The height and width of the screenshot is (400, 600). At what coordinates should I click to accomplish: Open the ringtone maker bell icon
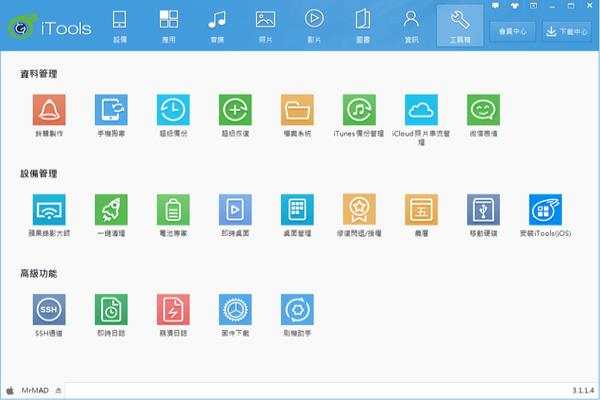point(49,110)
